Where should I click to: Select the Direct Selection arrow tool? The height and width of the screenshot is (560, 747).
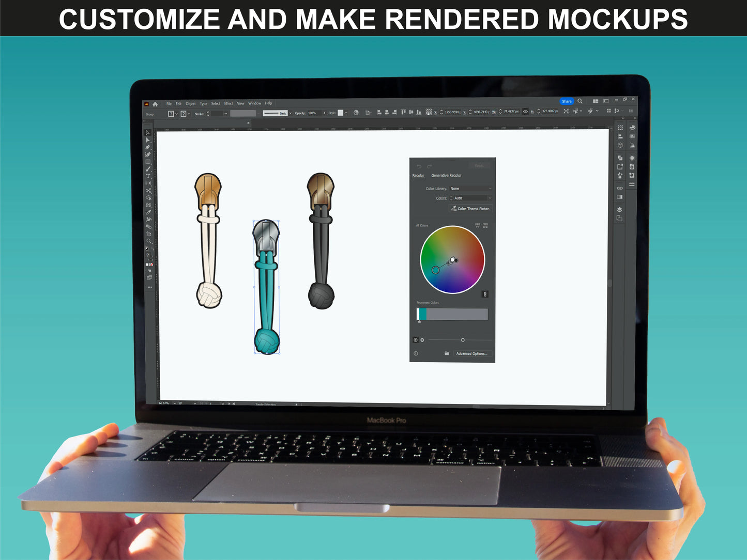tap(148, 140)
